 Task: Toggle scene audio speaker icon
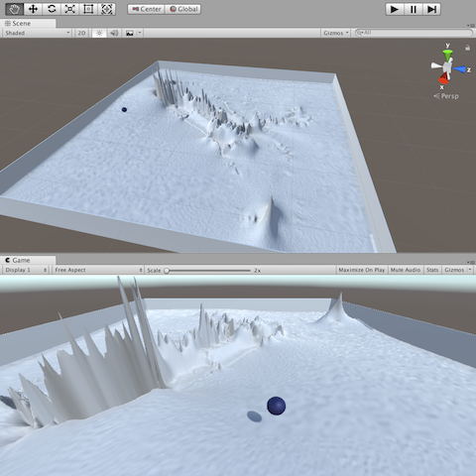point(114,33)
